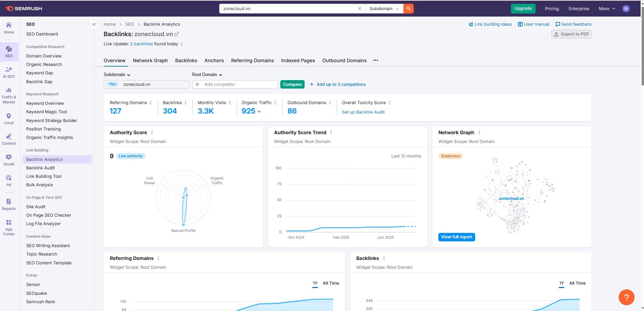Image resolution: width=644 pixels, height=311 pixels.
Task: Switch to Outbound Domains tab
Action: point(344,61)
